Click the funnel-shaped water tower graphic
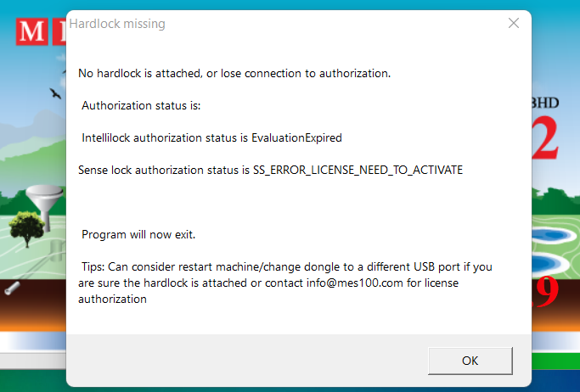 45,205
